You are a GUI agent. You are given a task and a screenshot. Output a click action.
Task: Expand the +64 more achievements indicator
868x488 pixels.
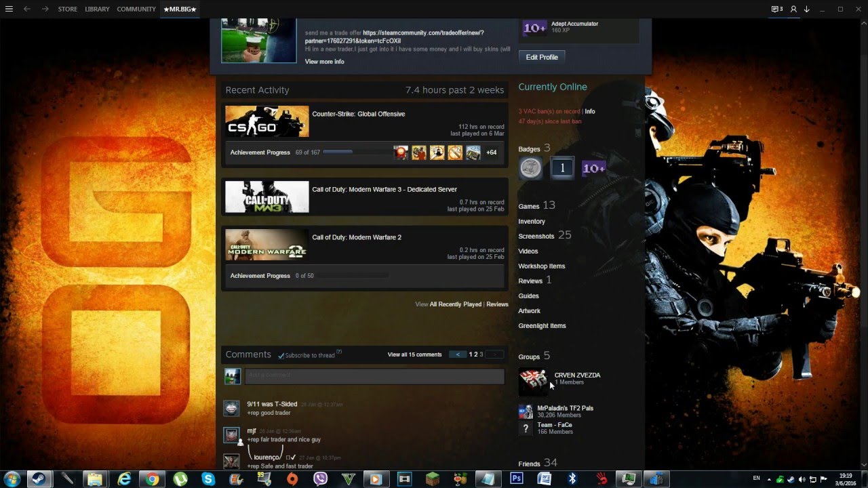[x=492, y=152]
